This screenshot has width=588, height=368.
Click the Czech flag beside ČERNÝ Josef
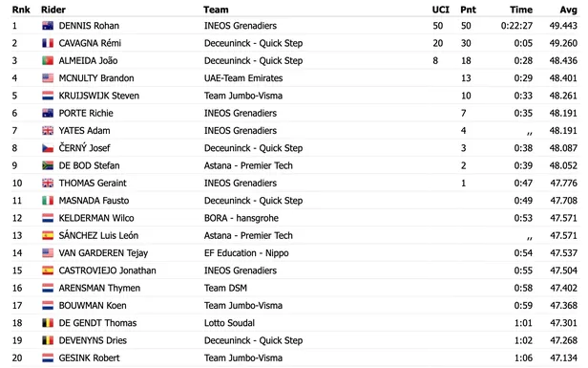48,148
